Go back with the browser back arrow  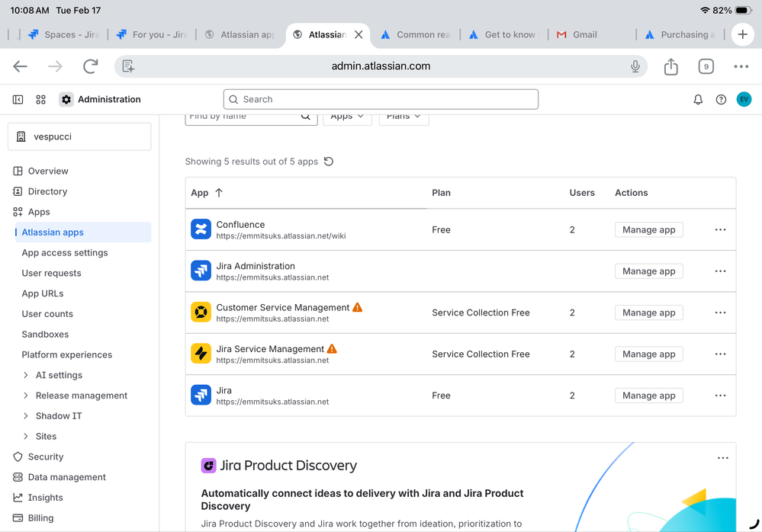20,66
